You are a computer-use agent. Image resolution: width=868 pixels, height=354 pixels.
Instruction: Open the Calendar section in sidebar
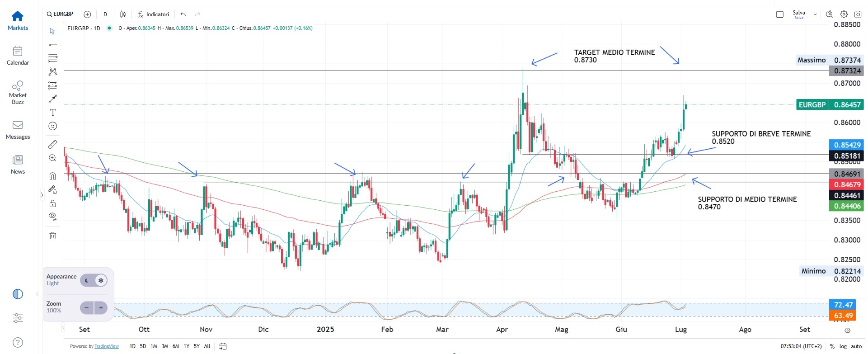[x=18, y=56]
